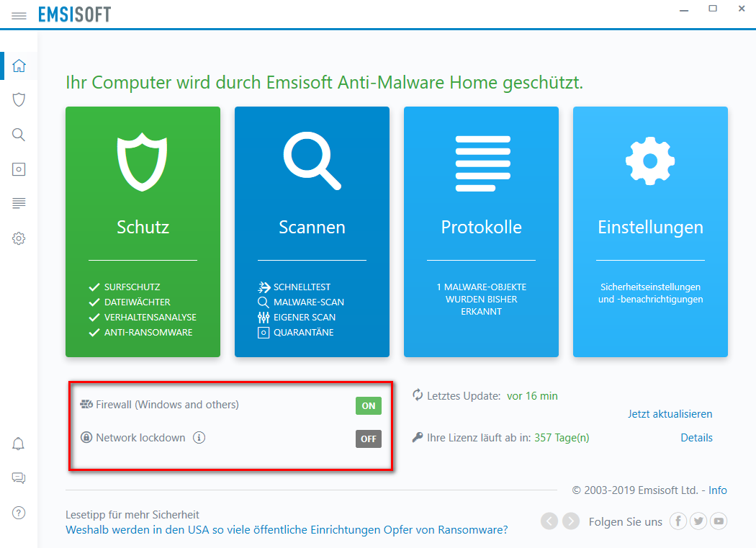Click the lock icon beside Network lockdown
756x548 pixels.
tap(86, 438)
